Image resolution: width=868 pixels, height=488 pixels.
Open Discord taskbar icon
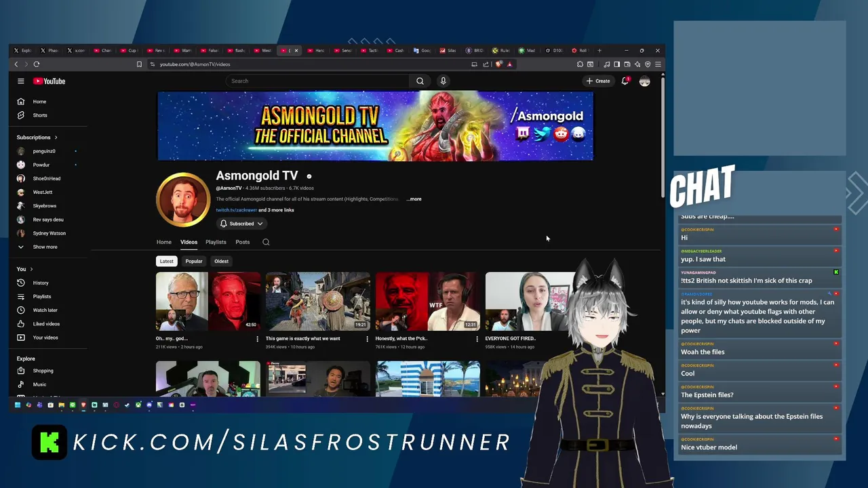[149, 405]
